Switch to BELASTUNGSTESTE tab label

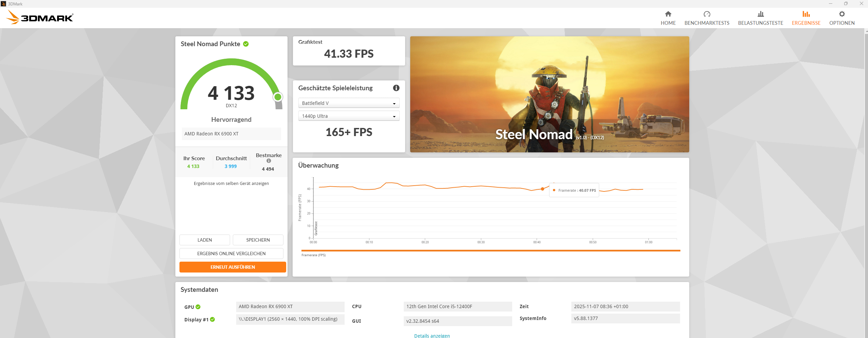click(761, 23)
